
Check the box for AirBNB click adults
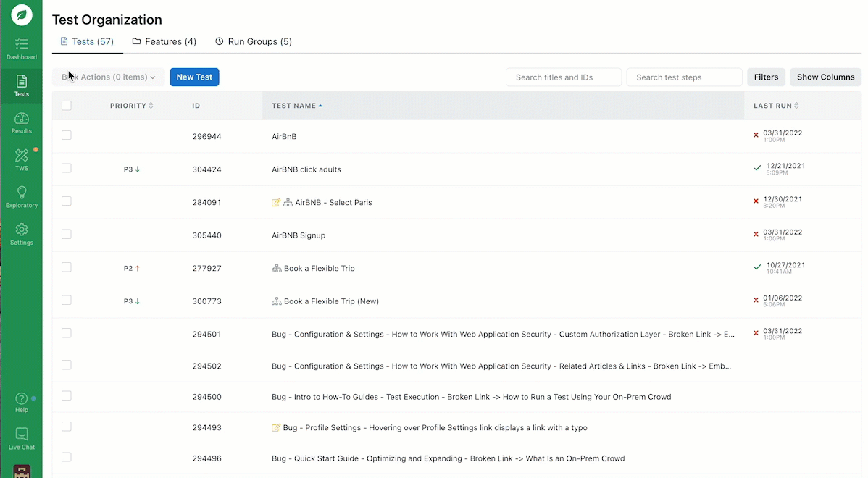click(67, 168)
